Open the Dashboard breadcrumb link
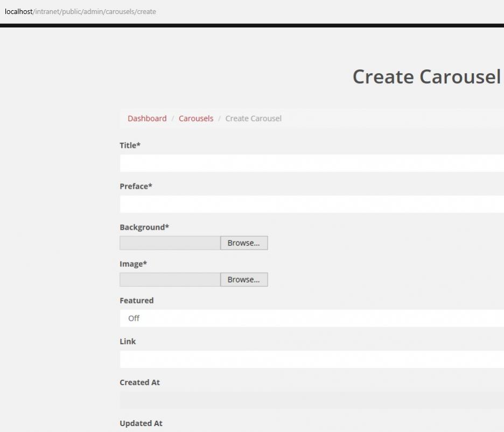 (147, 118)
